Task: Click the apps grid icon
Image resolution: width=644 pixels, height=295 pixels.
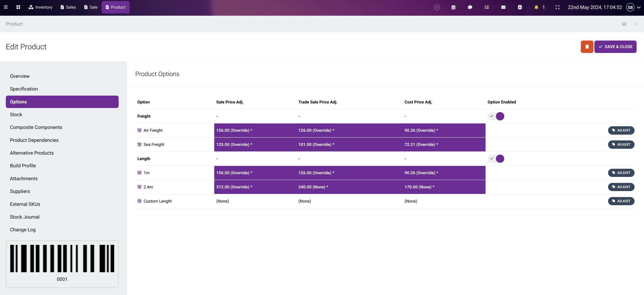Action: 18,7
